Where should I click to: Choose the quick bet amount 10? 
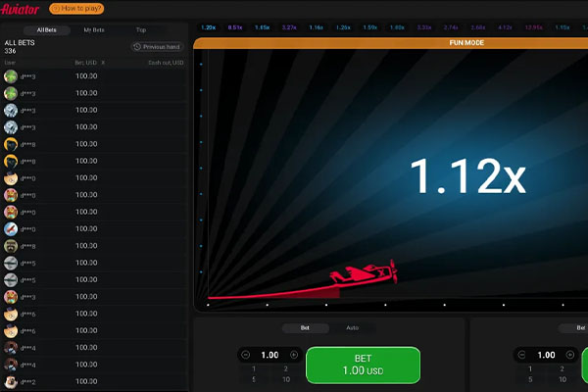(x=285, y=378)
